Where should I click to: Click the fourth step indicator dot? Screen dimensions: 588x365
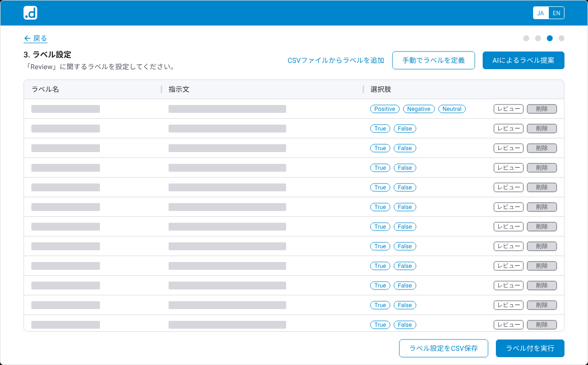point(562,38)
